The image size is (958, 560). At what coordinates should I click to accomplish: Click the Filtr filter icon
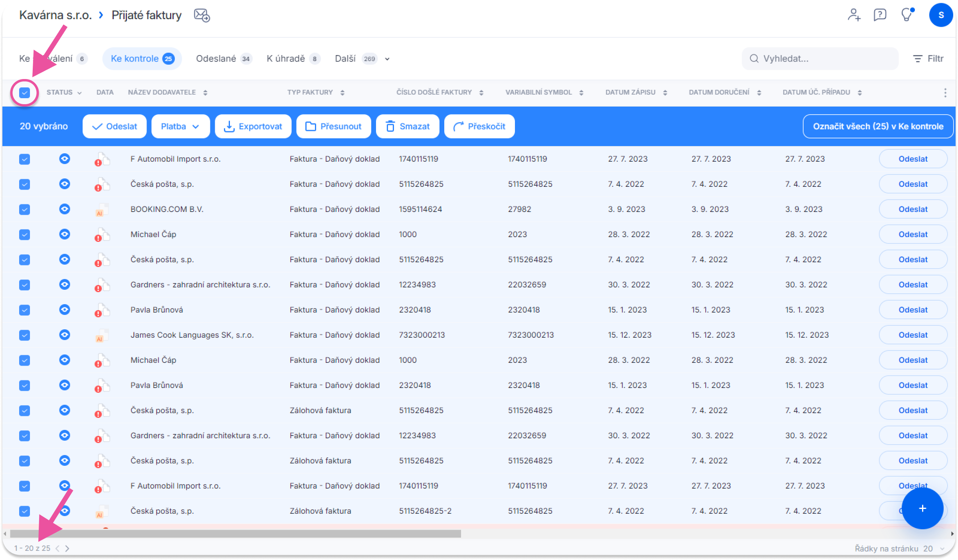click(x=928, y=59)
